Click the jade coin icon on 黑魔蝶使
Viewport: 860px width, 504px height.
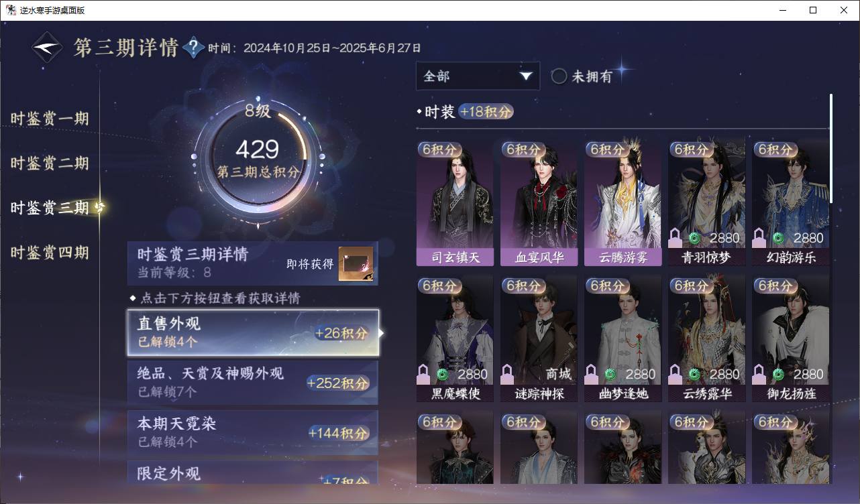(443, 374)
